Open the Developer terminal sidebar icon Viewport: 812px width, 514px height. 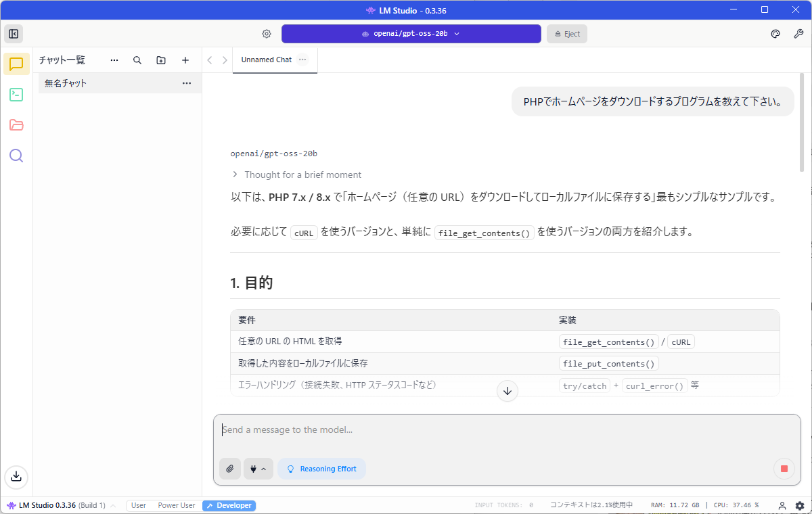16,95
